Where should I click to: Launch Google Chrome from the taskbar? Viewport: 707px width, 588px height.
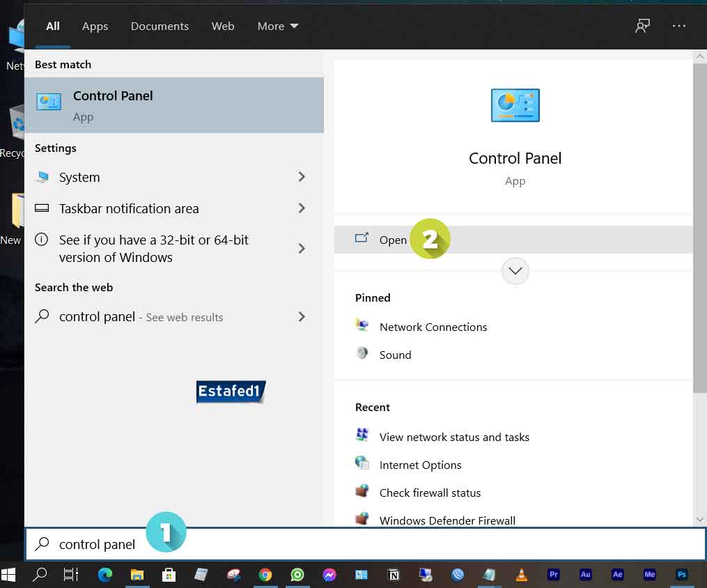coord(265,575)
